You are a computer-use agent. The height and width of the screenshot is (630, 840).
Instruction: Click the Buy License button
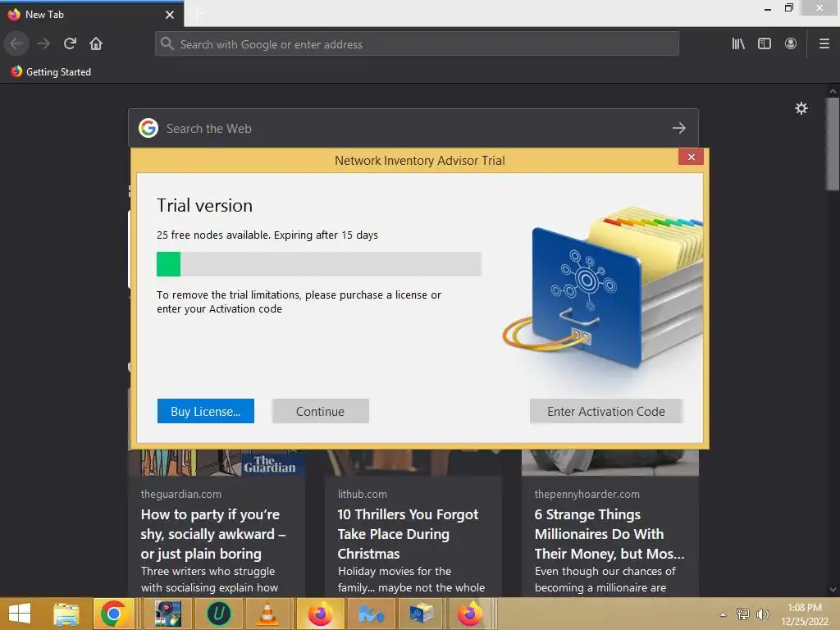pos(206,411)
